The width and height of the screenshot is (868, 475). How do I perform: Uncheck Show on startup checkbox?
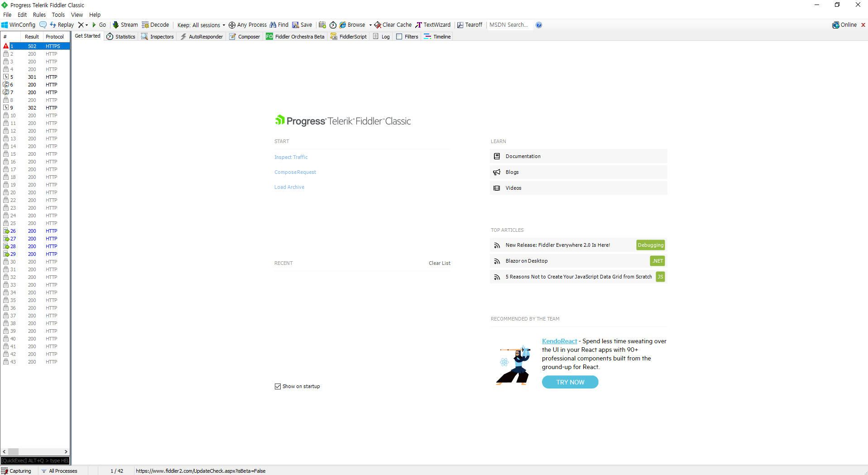[278, 386]
